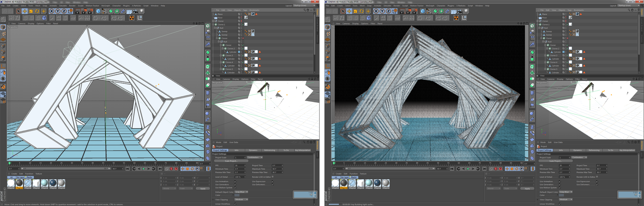Open Render menu in left window
This screenshot has height=206, width=644.
click(72, 6)
